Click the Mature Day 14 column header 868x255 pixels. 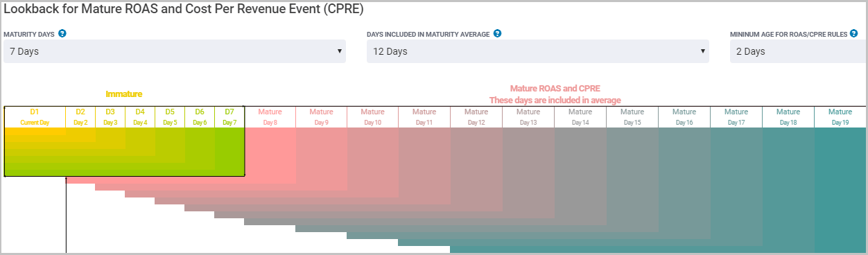point(580,116)
